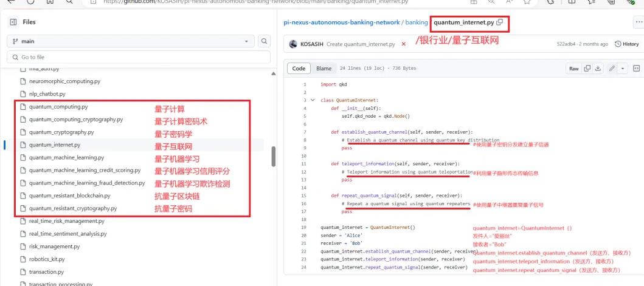
Task: Copy raw file contents icon
Action: (x=587, y=69)
